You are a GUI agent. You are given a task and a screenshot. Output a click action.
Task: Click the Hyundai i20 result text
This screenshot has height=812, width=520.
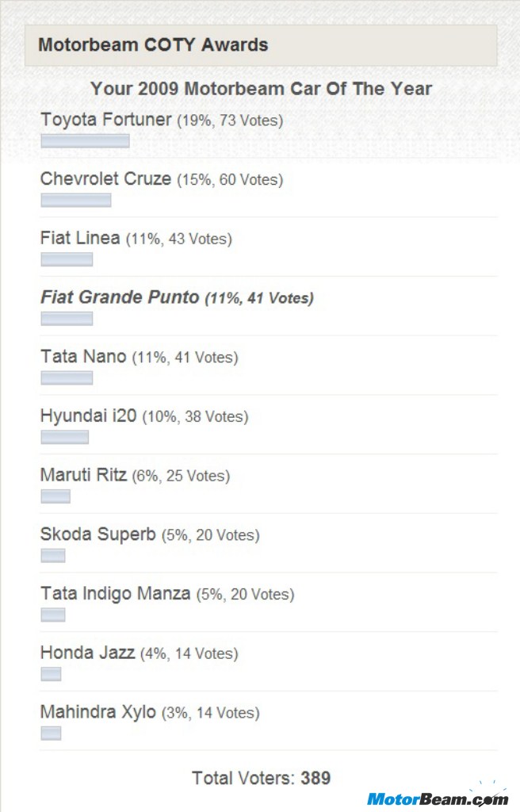144,416
